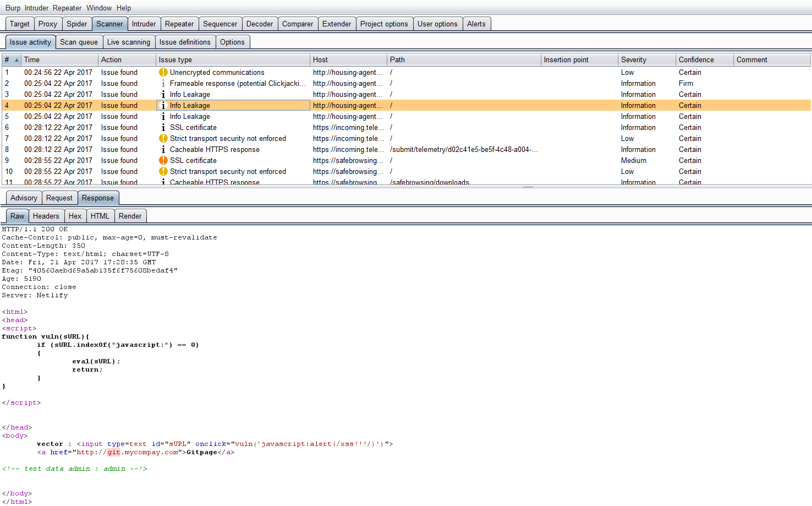Click the sort arrow in # column header

click(x=17, y=59)
